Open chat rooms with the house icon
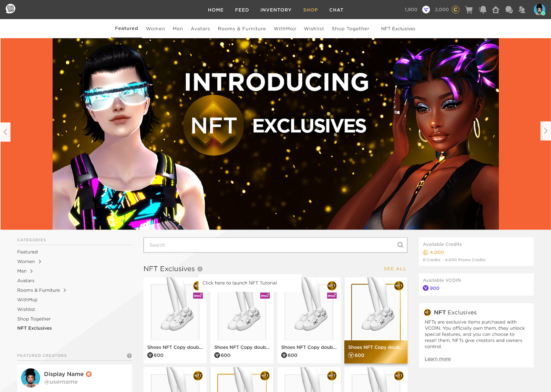The height and width of the screenshot is (392, 551). 496,10
